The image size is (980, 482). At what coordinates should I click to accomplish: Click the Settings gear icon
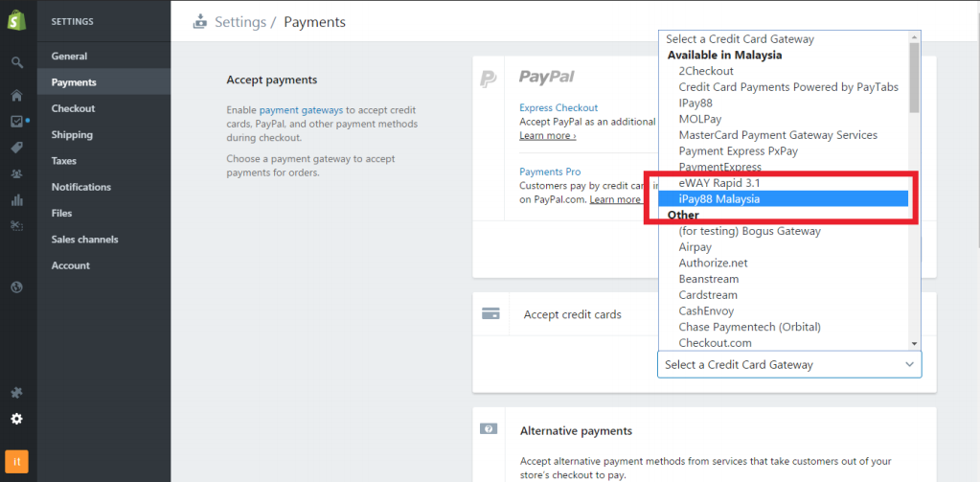point(17,419)
